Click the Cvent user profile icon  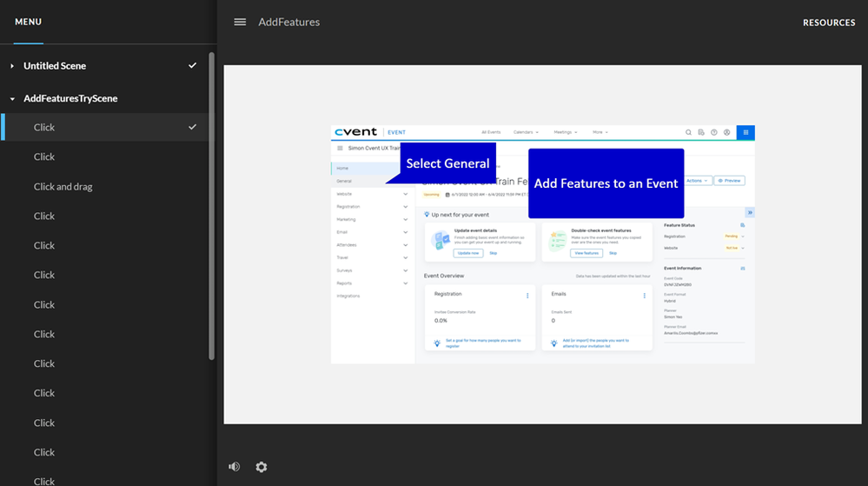[x=726, y=132]
